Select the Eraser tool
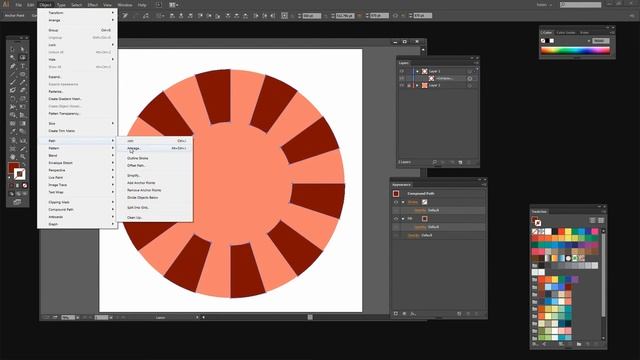This screenshot has width=640, height=360. tap(23, 90)
